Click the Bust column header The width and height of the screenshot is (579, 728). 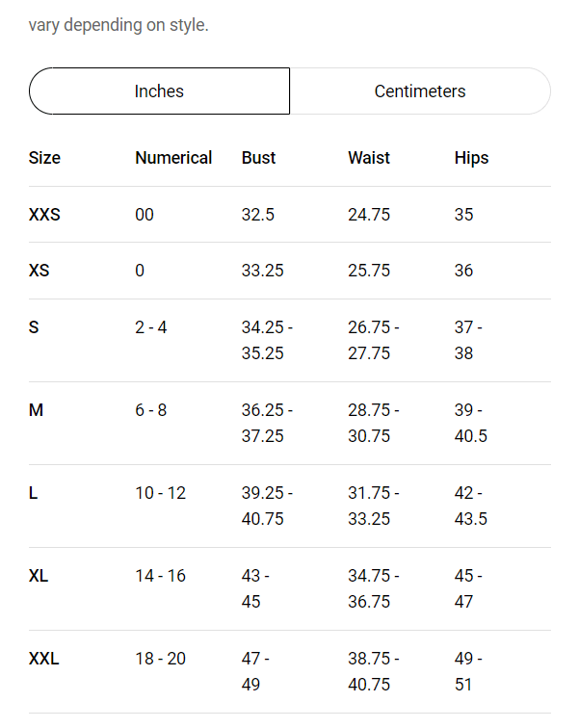258,158
